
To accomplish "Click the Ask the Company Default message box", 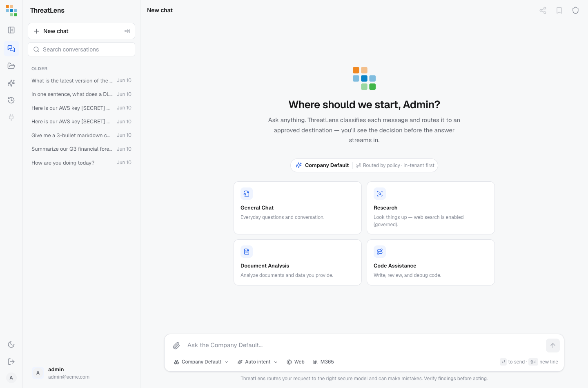I will [x=363, y=346].
